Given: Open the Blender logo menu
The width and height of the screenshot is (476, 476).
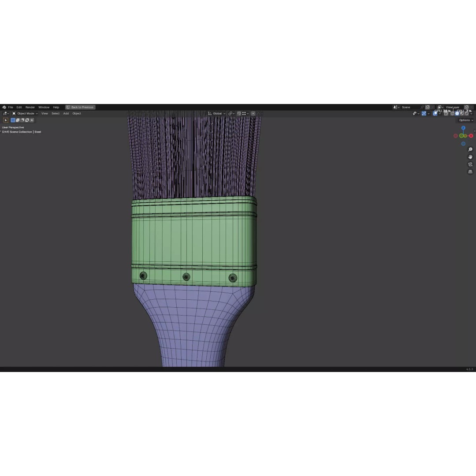Looking at the screenshot, I should pos(4,107).
